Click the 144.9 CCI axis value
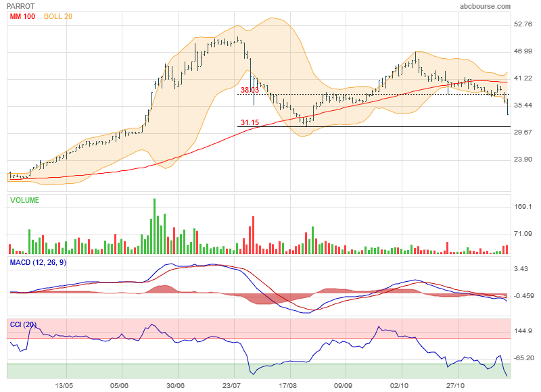Viewport: 541px width, 392px height. click(x=523, y=331)
